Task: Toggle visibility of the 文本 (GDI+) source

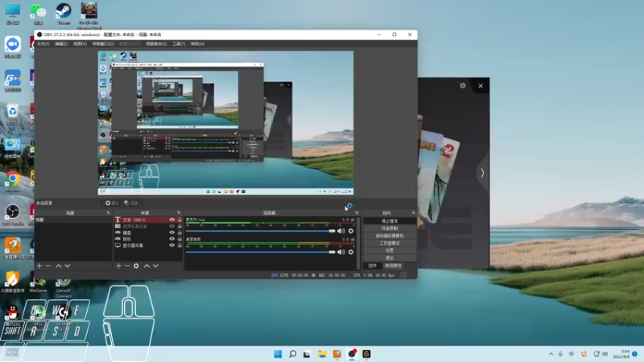Action: 172,220
